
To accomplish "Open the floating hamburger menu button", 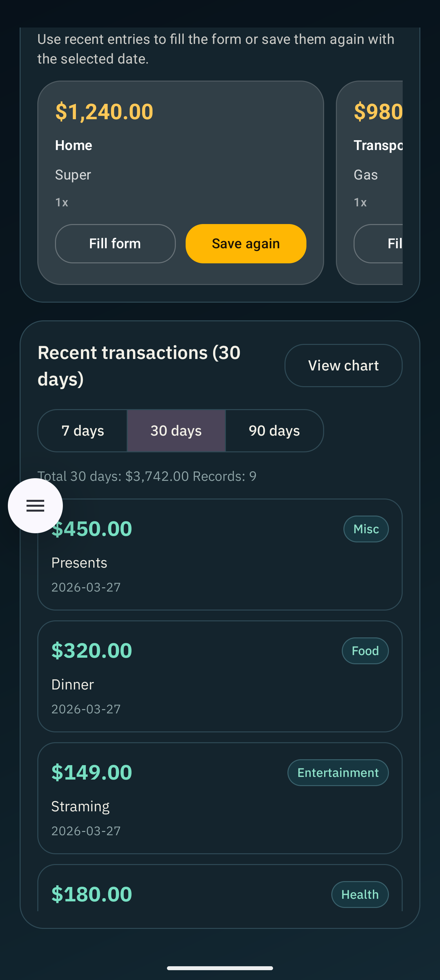I will tap(35, 506).
